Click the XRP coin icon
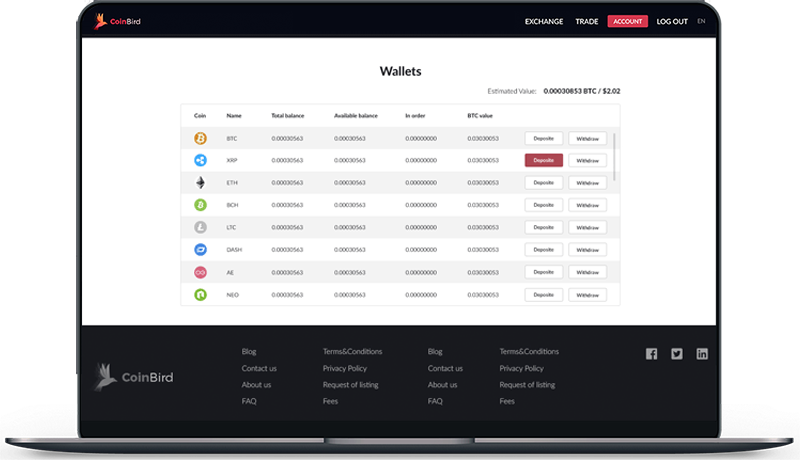This screenshot has width=800, height=460. (200, 160)
